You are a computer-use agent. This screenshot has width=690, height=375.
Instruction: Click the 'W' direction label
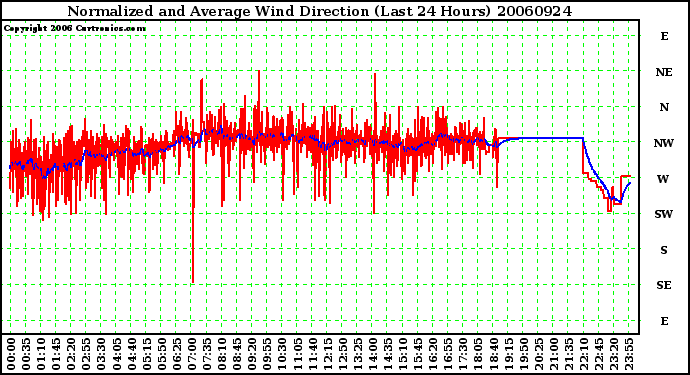pos(664,179)
